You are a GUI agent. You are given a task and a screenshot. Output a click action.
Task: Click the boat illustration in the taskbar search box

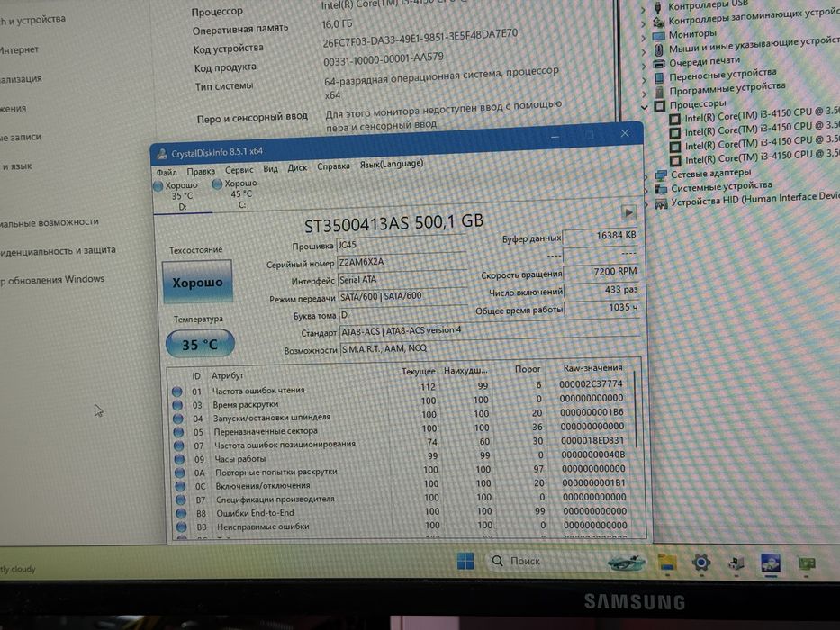[x=626, y=562]
